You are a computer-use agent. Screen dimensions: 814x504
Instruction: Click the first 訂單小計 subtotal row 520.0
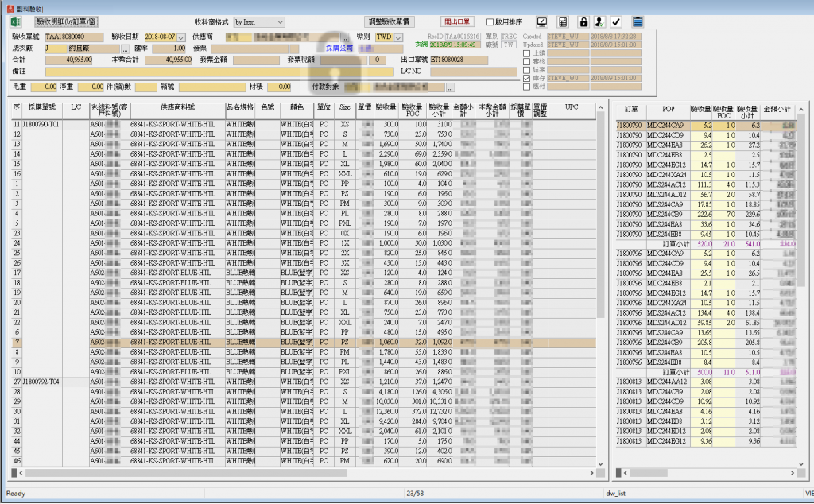[x=706, y=244]
